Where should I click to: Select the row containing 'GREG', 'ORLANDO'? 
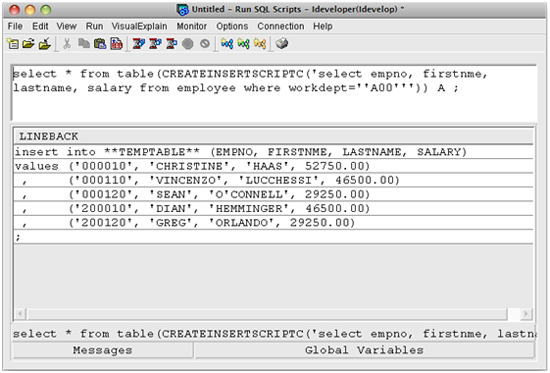(274, 223)
